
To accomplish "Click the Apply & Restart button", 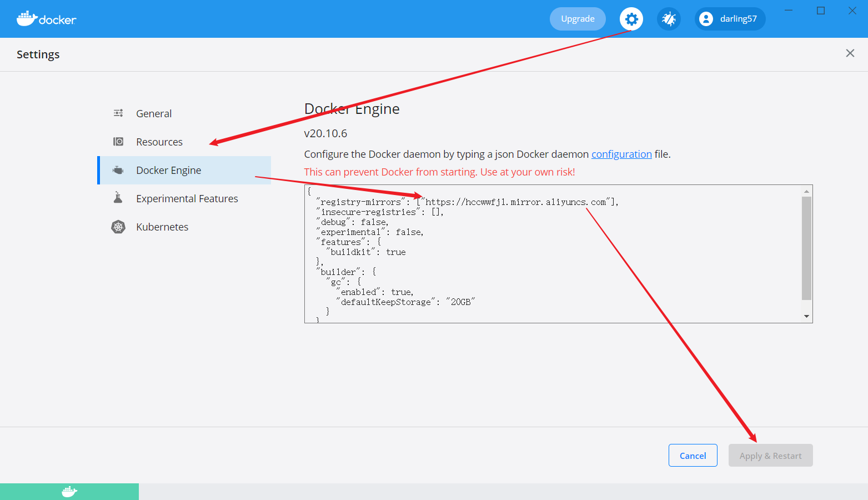I will pyautogui.click(x=771, y=456).
